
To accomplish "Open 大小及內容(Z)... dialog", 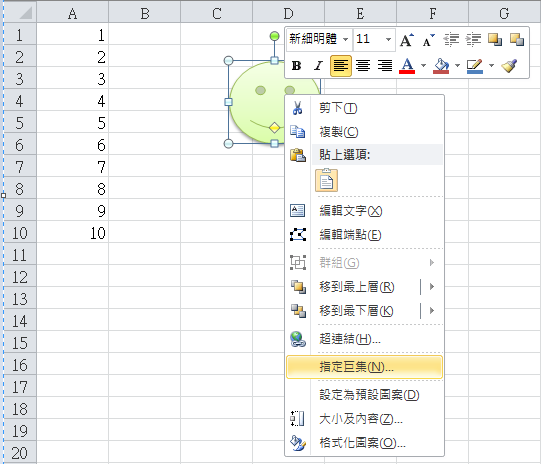I will 364,419.
